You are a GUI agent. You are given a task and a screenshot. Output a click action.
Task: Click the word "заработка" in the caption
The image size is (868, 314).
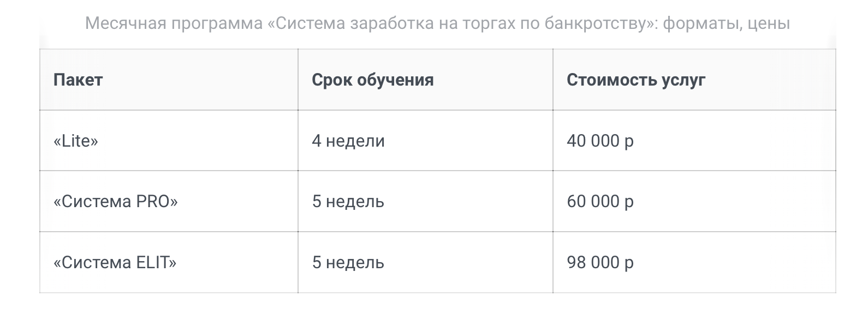393,23
